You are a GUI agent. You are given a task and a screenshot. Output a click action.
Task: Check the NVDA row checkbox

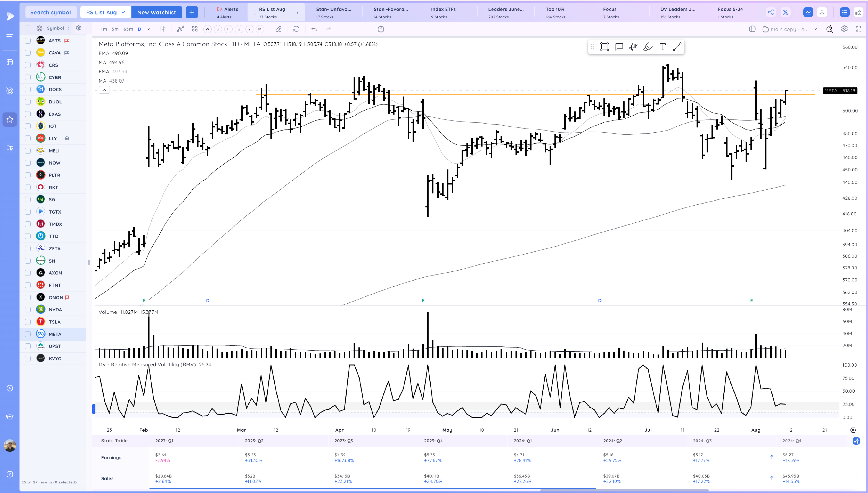(x=28, y=309)
